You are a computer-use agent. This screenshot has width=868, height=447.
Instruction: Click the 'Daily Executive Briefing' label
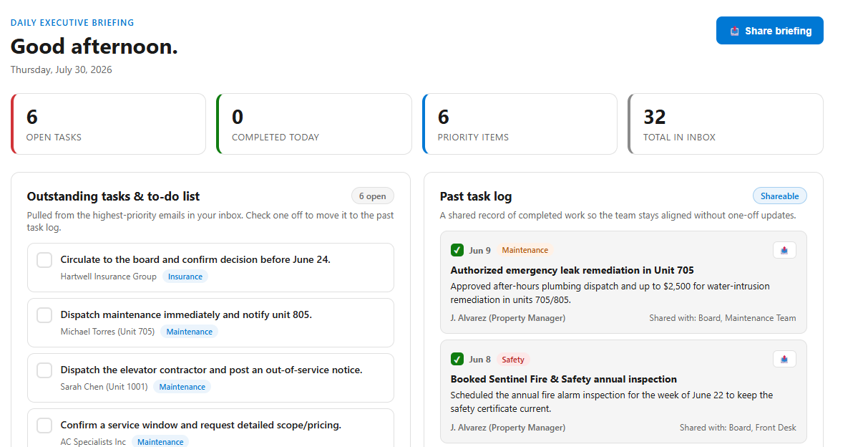click(72, 23)
